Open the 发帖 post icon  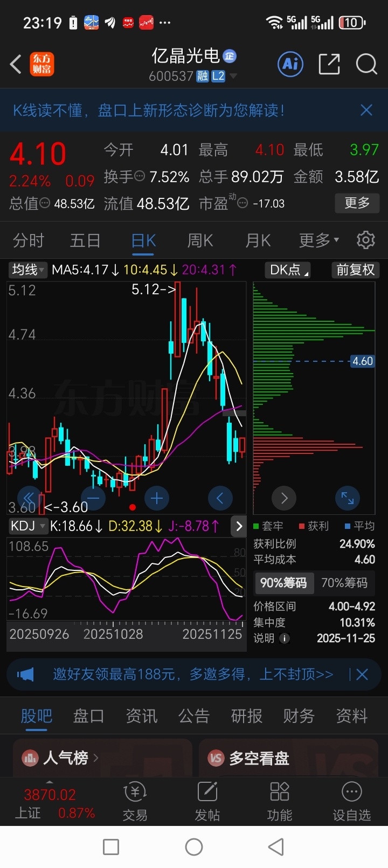[207, 802]
